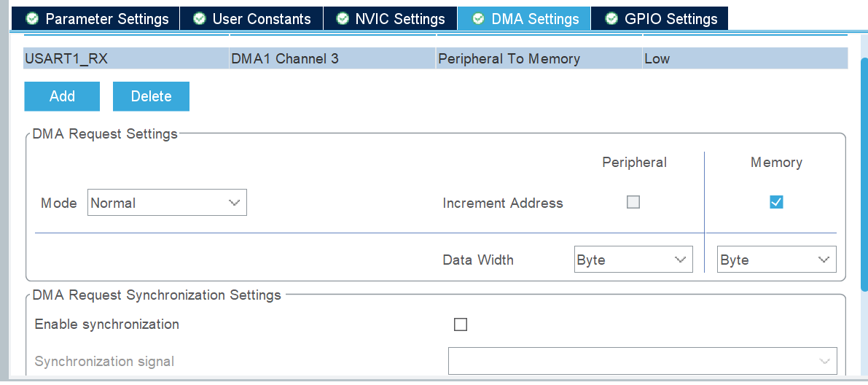Open the Memory Data Width dropdown
Screen dimensions: 868x385
click(776, 260)
